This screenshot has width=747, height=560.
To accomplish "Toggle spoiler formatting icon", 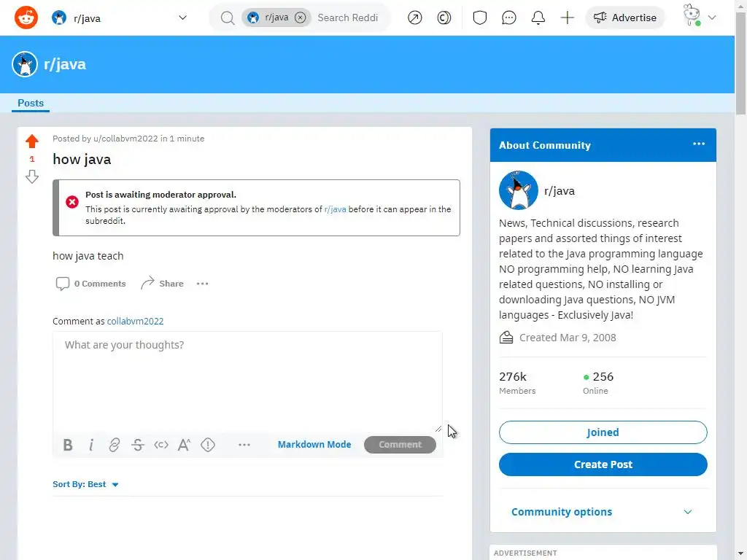I will (x=208, y=445).
